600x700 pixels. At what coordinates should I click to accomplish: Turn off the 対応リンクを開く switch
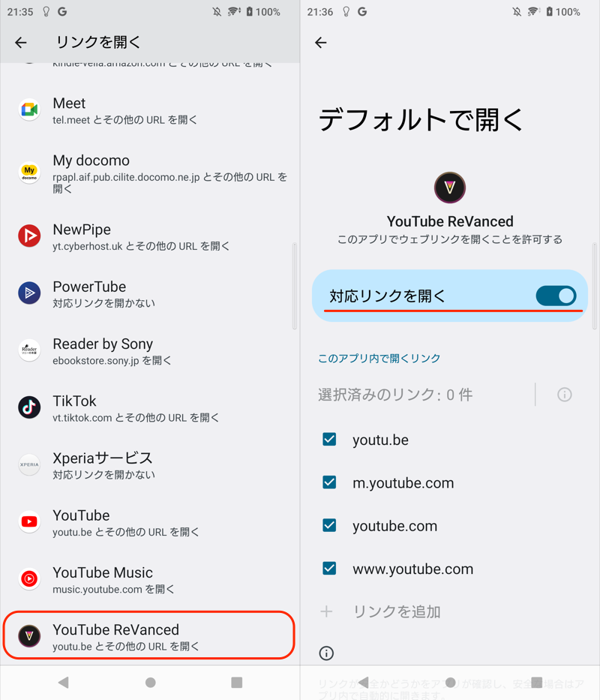pyautogui.click(x=556, y=296)
